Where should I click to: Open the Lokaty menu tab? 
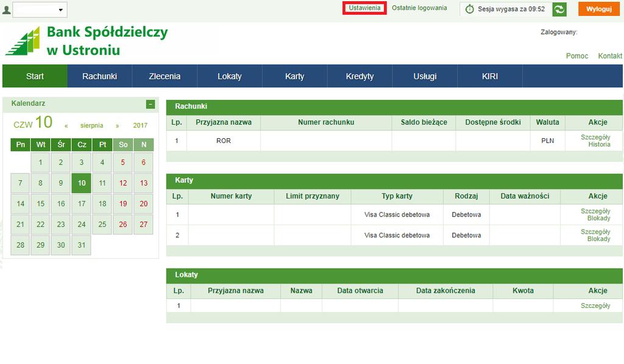pos(230,76)
